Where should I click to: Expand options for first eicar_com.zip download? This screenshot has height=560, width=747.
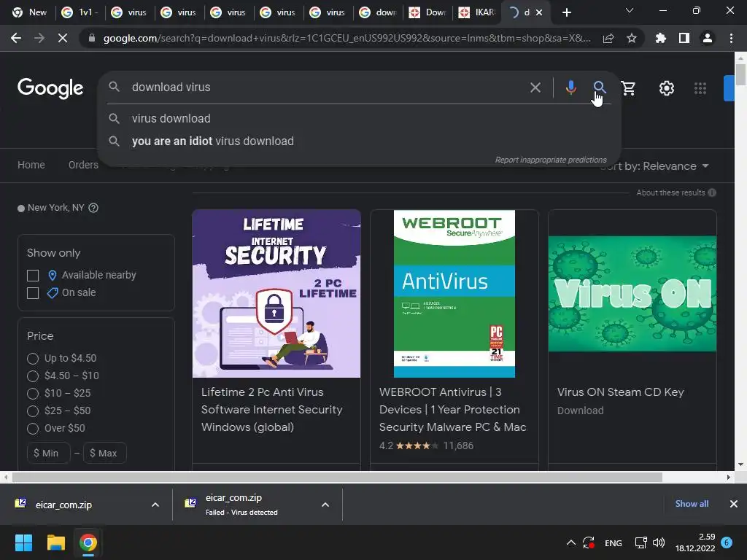pyautogui.click(x=155, y=505)
